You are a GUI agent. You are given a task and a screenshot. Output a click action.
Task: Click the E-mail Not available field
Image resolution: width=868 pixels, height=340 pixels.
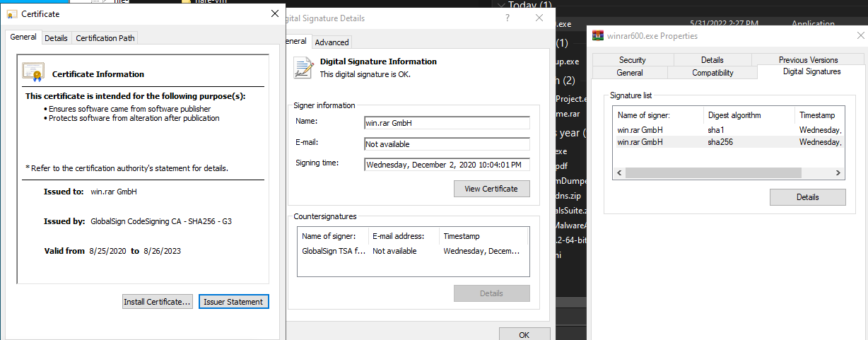[x=447, y=144]
